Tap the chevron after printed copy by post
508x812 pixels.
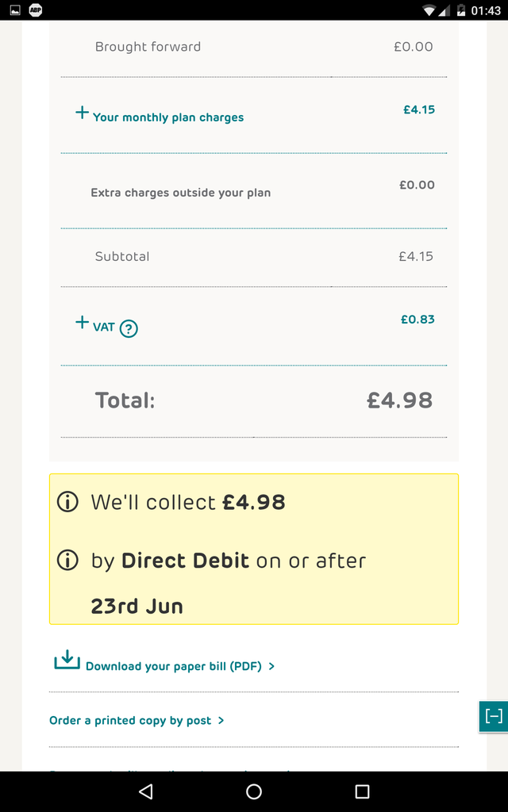pyautogui.click(x=221, y=720)
